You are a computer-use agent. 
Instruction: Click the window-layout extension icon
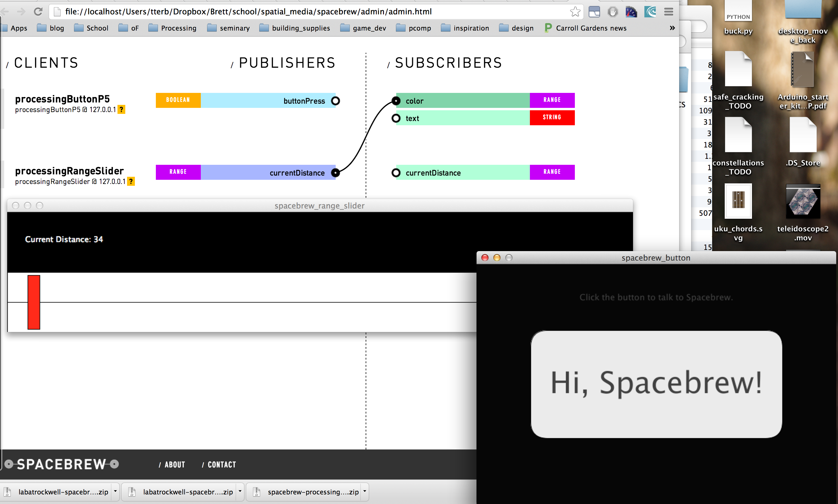(594, 12)
